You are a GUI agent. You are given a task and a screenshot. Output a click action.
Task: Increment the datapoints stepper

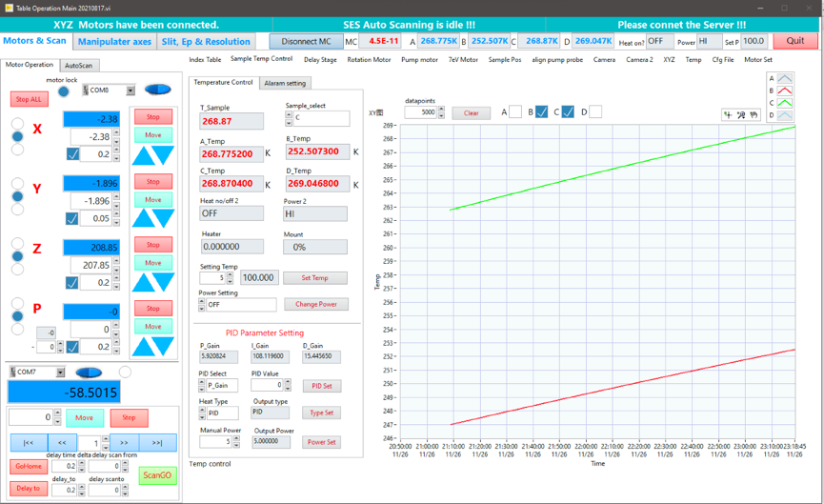pos(442,110)
